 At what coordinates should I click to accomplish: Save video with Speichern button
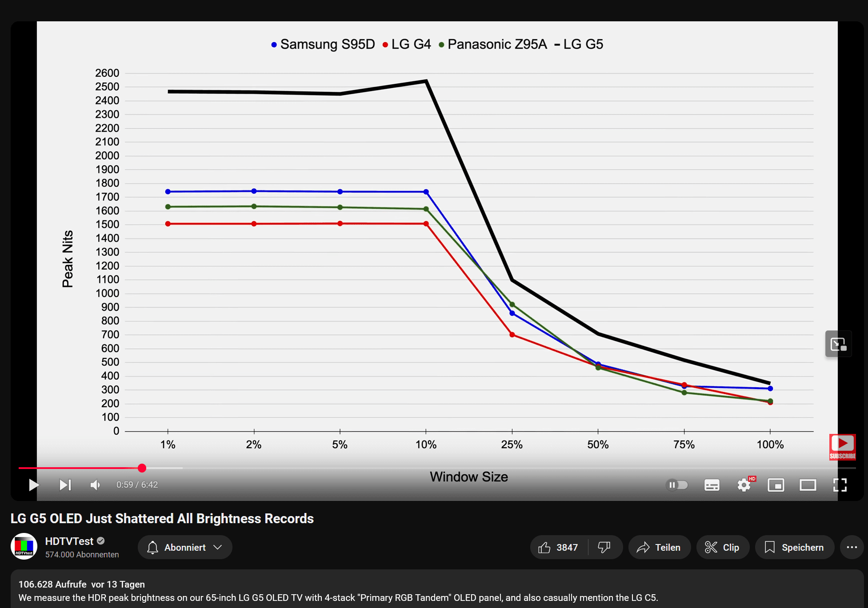coord(794,547)
